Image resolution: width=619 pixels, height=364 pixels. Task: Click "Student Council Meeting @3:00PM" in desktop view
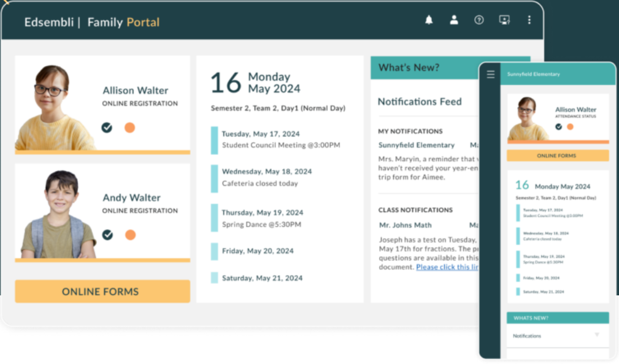pyautogui.click(x=281, y=145)
